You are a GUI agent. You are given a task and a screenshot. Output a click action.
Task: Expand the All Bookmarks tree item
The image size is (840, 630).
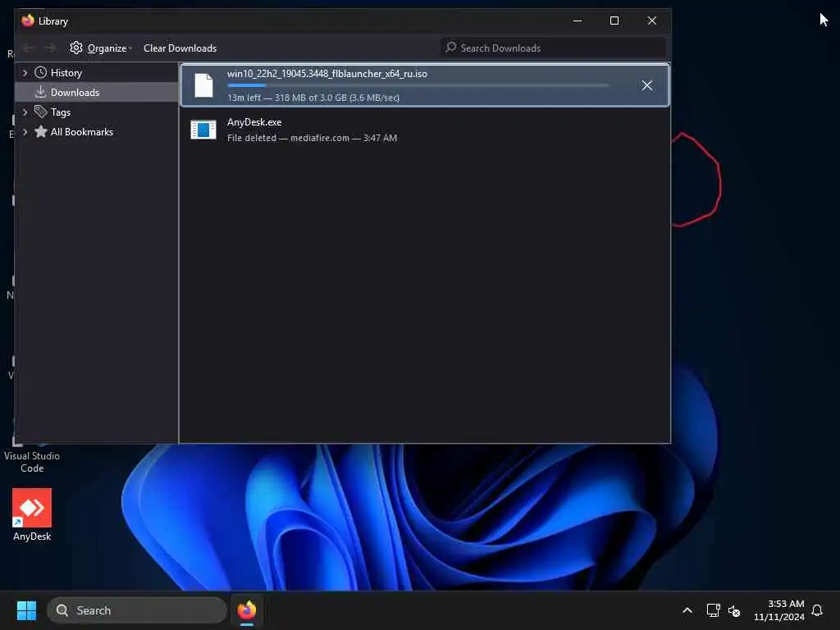point(25,132)
